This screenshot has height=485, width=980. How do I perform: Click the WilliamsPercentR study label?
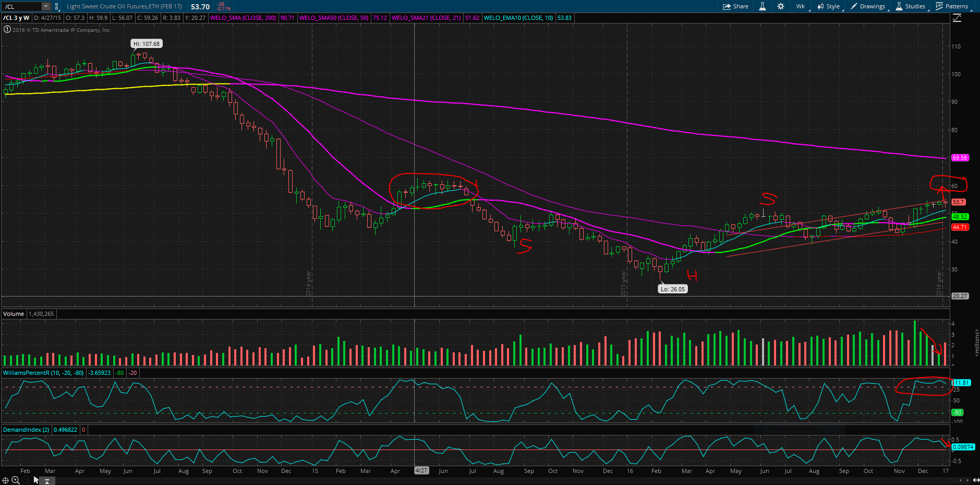pos(44,373)
